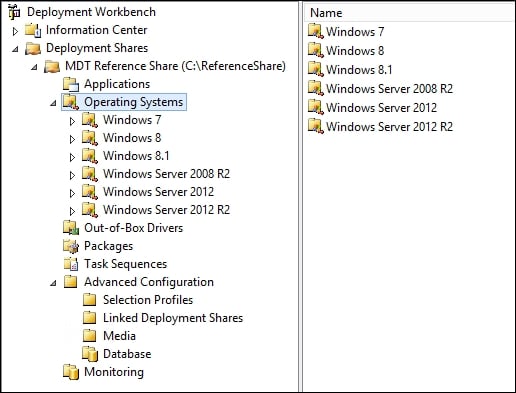Select the Advanced Configuration label
The image size is (516, 393).
149,282
